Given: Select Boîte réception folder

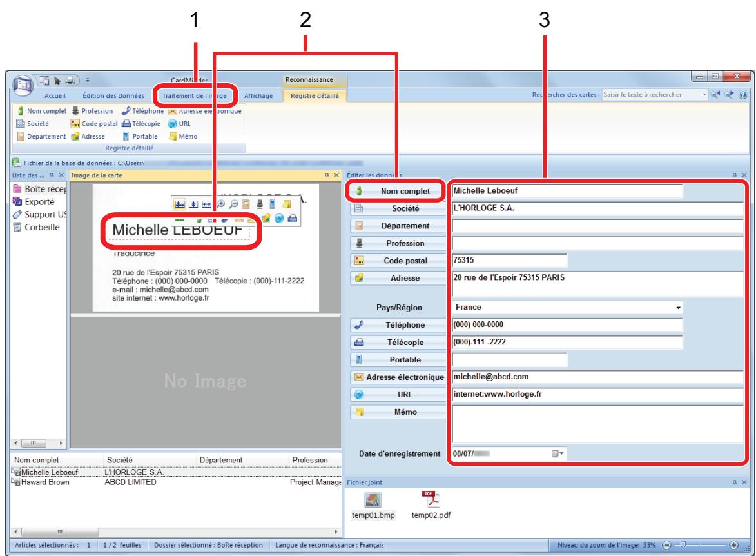Looking at the screenshot, I should 39,189.
